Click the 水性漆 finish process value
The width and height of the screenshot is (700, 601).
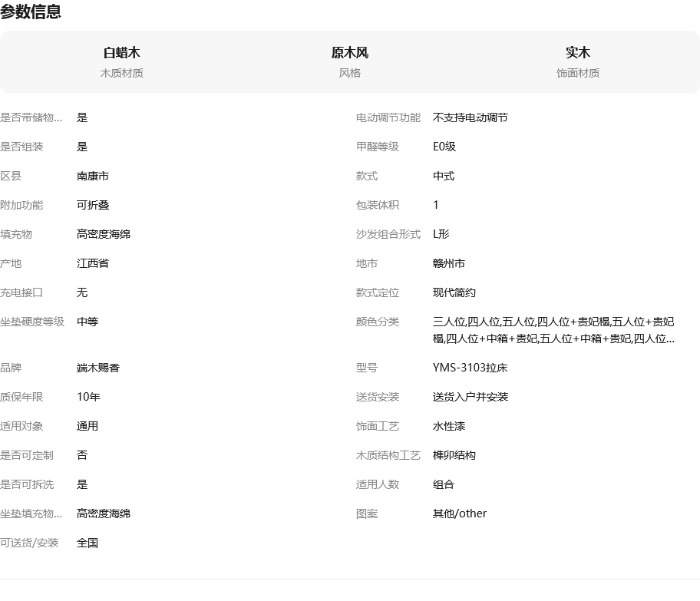(449, 426)
